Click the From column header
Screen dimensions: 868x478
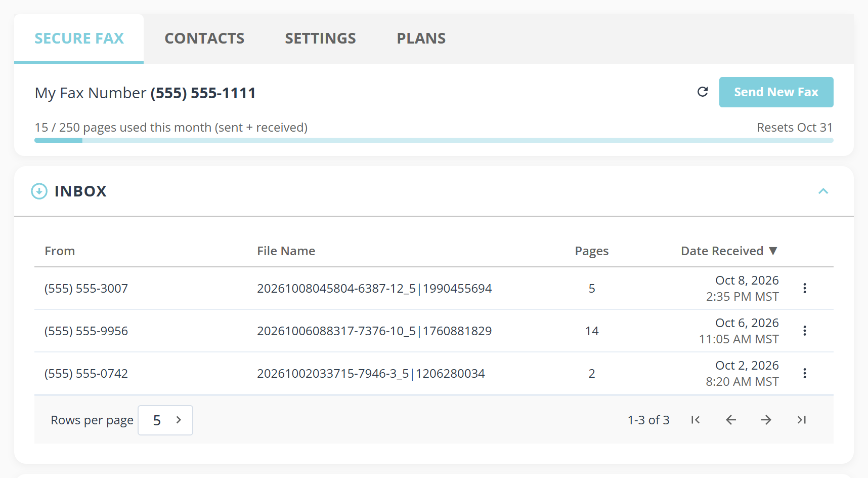60,251
